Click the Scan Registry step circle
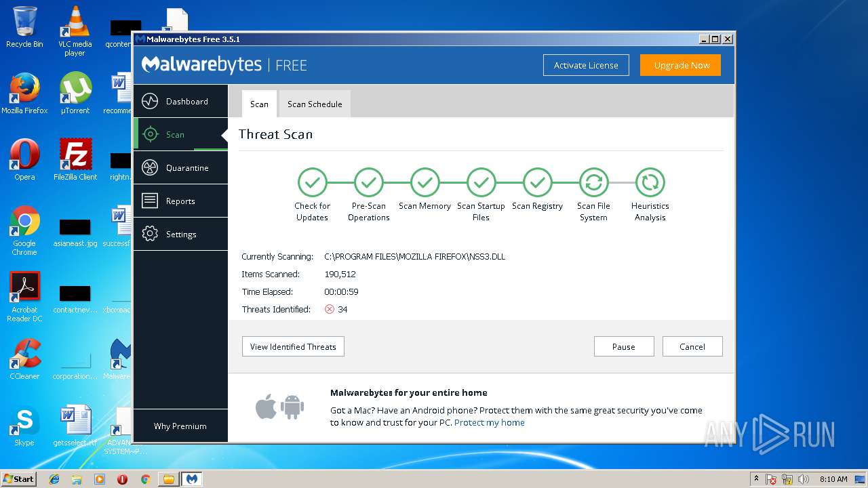 [537, 182]
